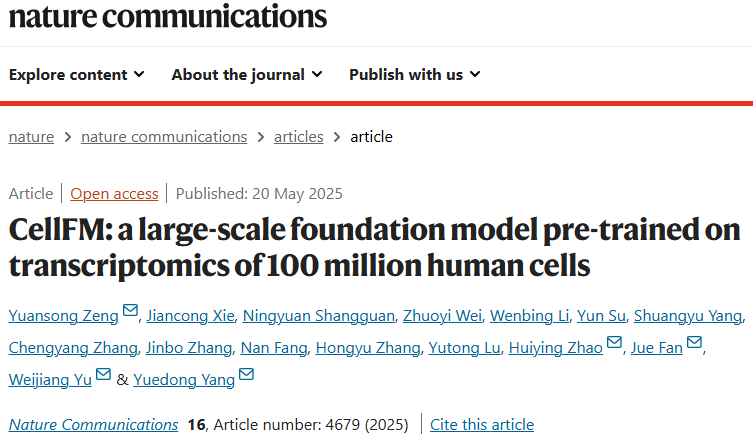Open the About the journal dropdown
Viewport: 753px width, 447px height.
247,74
